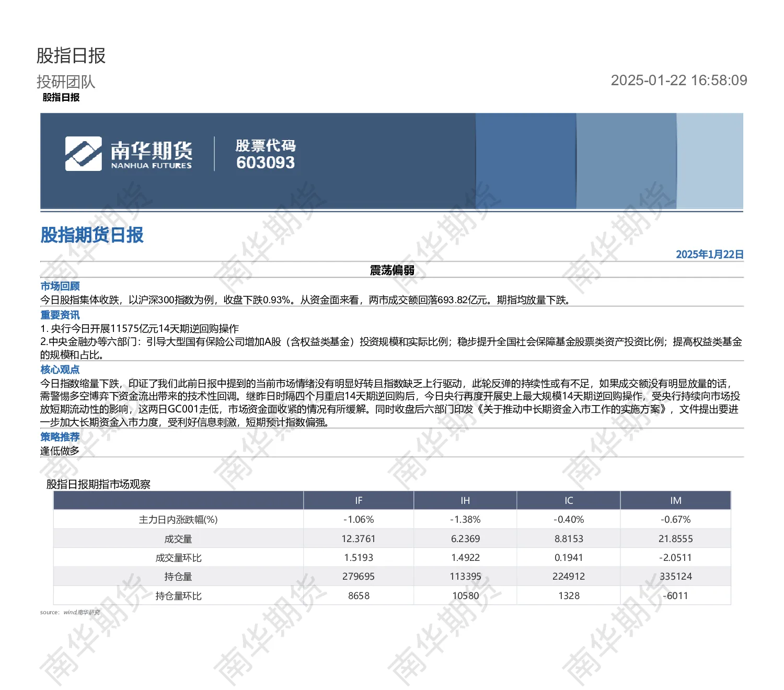This screenshot has height=690, width=784.
Task: Click the cell value -0.40%
Action: (569, 520)
